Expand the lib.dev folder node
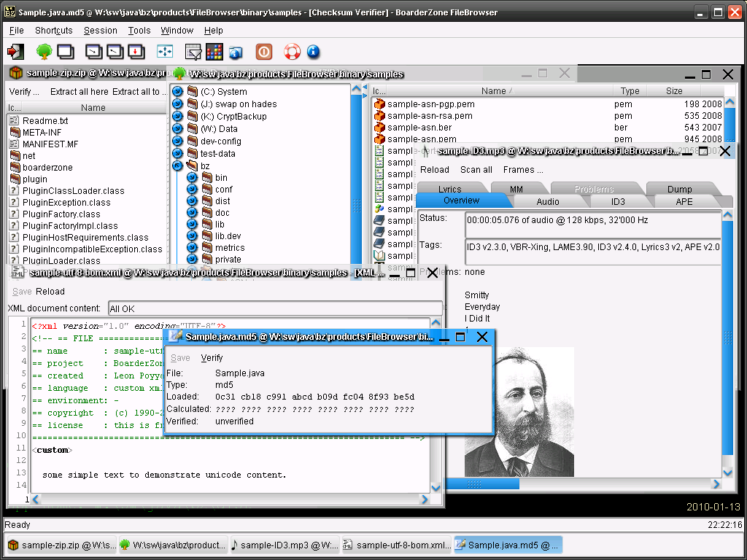 192,236
